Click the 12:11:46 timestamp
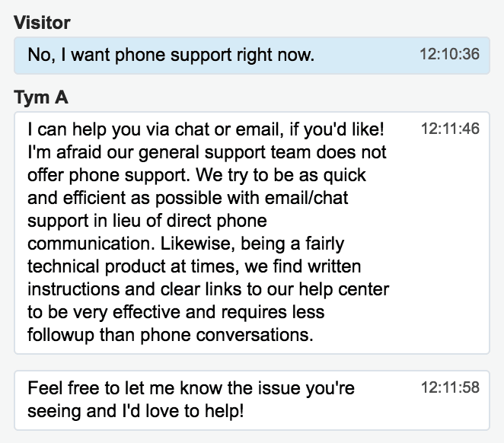This screenshot has height=443, width=504. [450, 129]
